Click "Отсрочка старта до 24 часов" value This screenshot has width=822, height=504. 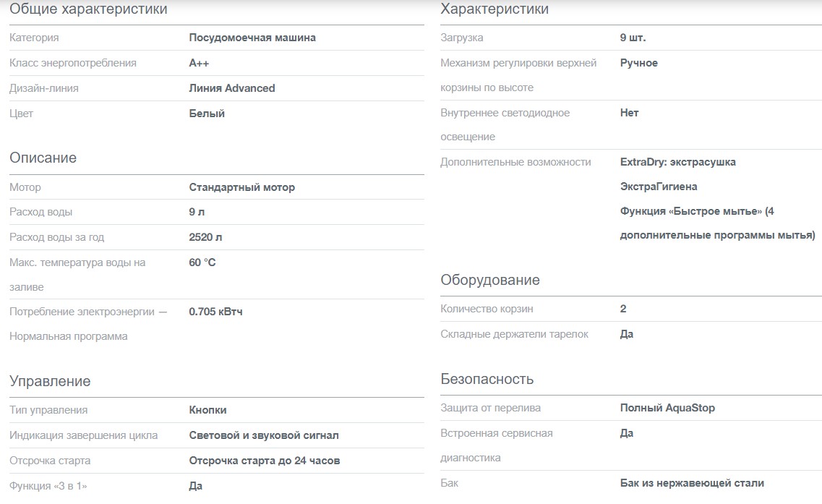[x=265, y=461]
